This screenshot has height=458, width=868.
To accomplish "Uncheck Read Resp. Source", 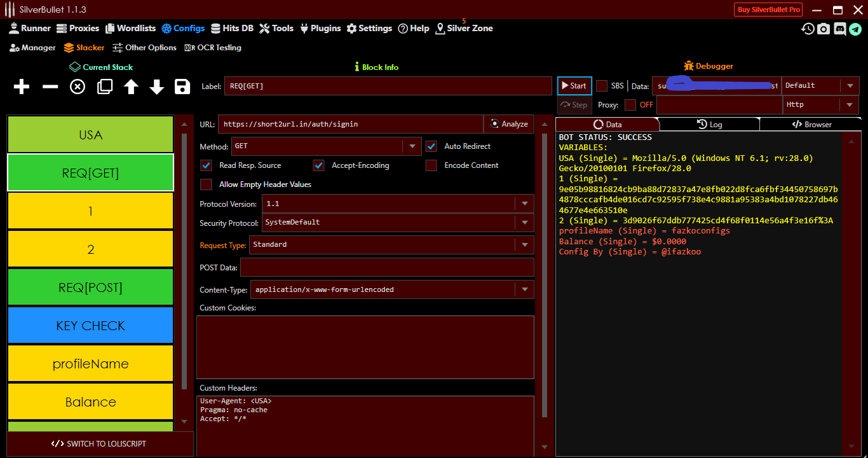I will [x=206, y=165].
